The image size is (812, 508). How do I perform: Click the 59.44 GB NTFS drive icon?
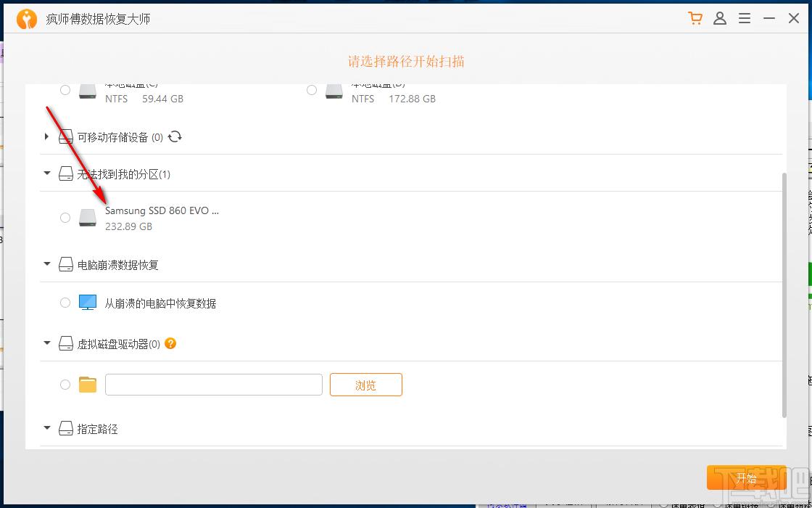pyautogui.click(x=88, y=91)
